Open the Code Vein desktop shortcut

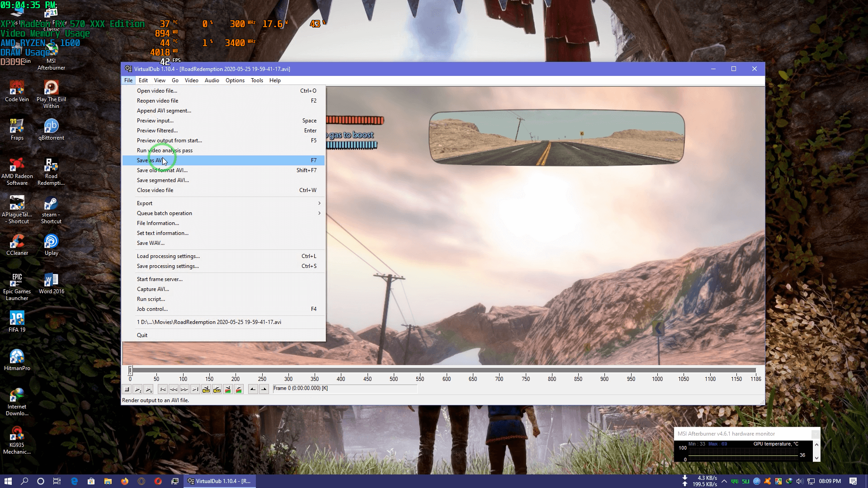(x=17, y=91)
